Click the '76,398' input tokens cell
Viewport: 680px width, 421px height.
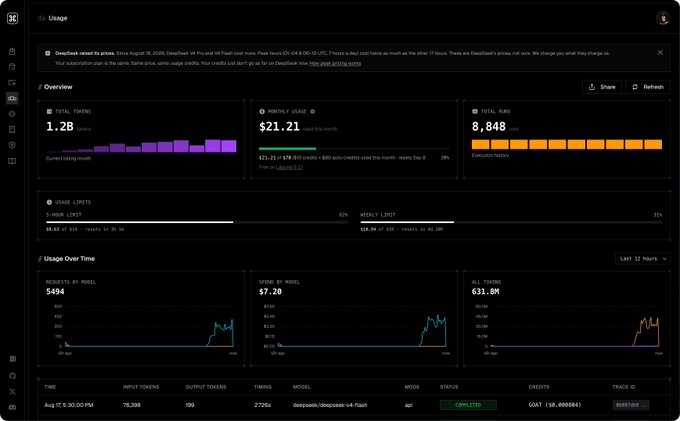(131, 405)
